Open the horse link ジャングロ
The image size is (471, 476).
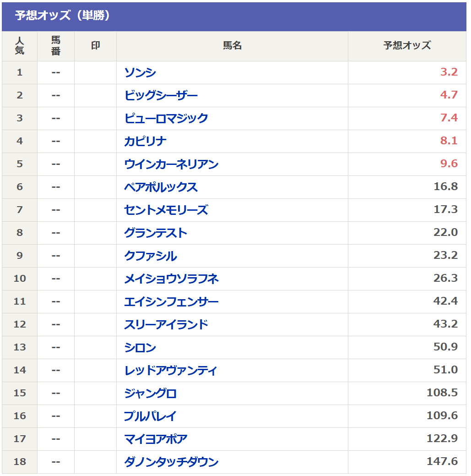[x=151, y=394]
